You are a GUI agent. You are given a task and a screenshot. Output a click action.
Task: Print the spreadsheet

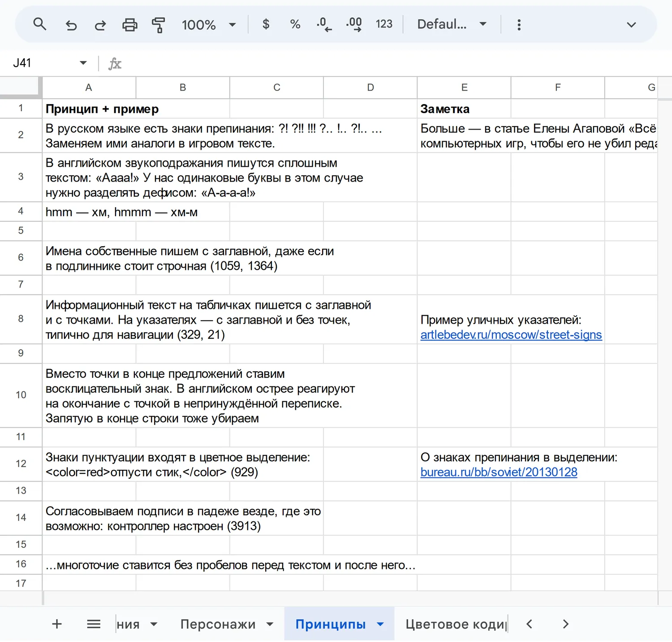click(130, 25)
